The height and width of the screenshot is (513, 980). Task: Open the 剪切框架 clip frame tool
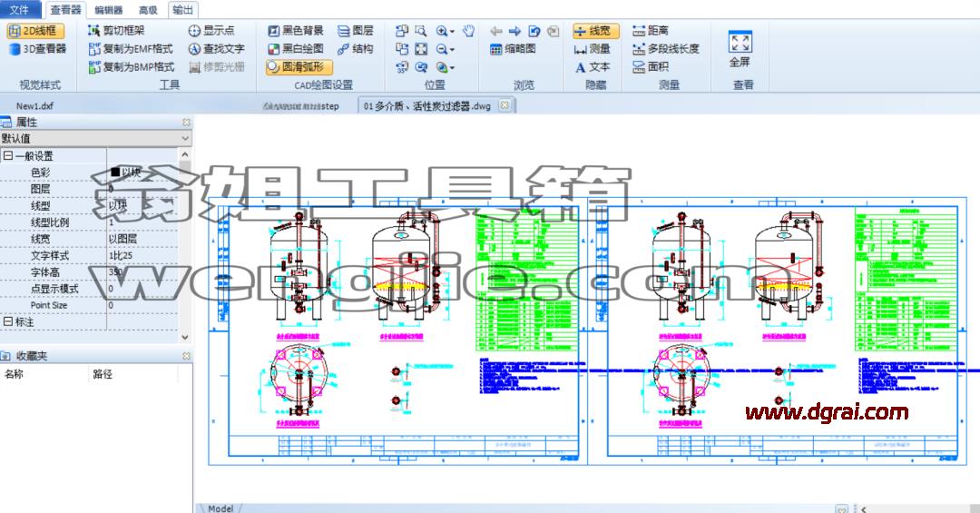[x=117, y=30]
